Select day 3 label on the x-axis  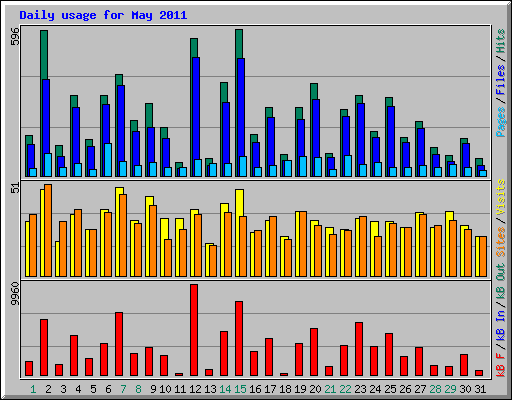click(x=63, y=389)
